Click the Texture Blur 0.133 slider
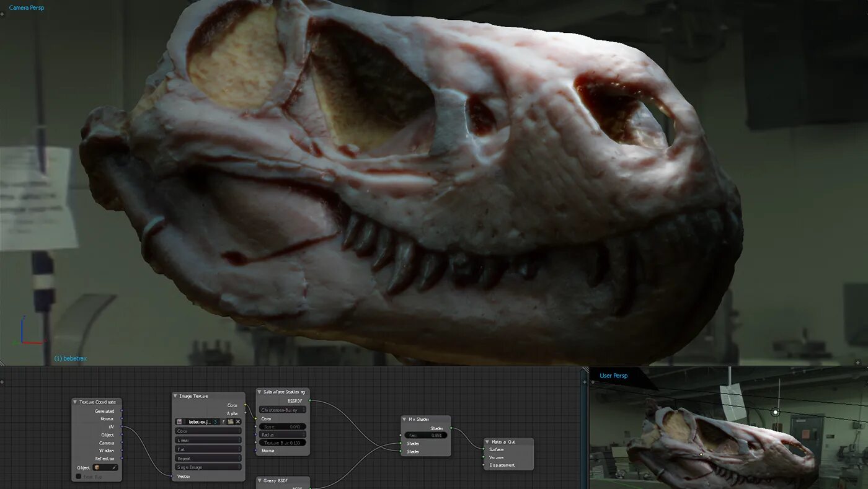Screen dimensions: 868x489 click(x=282, y=443)
